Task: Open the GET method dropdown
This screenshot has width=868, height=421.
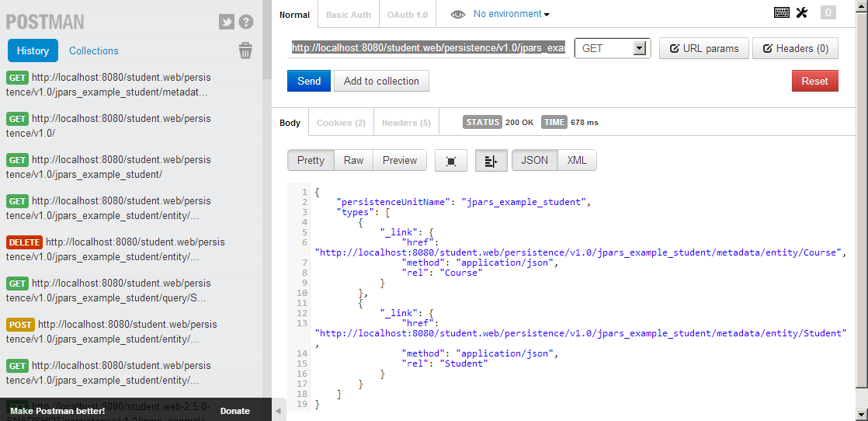Action: pyautogui.click(x=613, y=48)
